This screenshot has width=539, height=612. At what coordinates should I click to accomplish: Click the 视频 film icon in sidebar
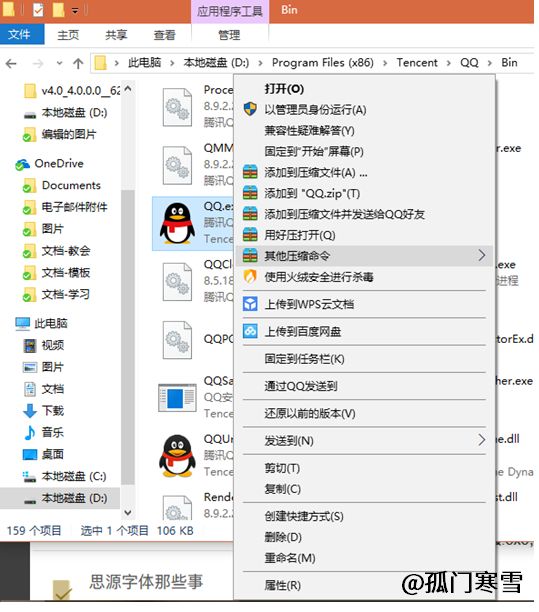pos(30,345)
